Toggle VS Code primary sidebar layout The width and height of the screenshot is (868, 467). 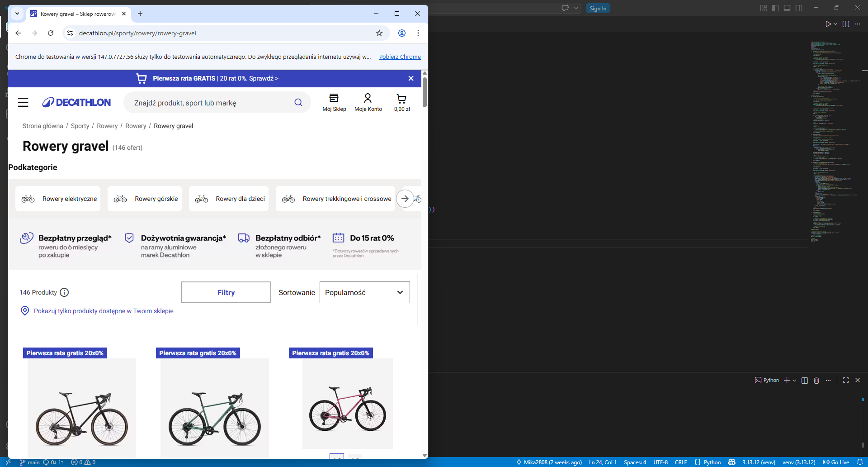(x=775, y=8)
